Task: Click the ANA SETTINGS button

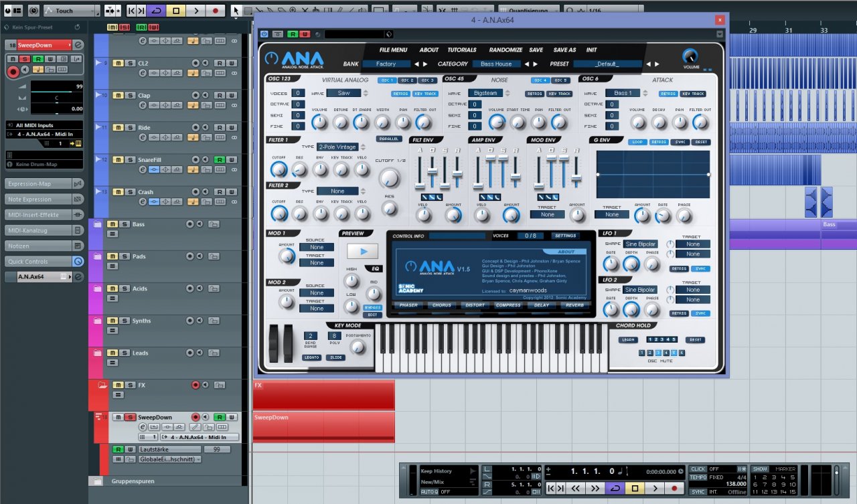Action: [565, 236]
